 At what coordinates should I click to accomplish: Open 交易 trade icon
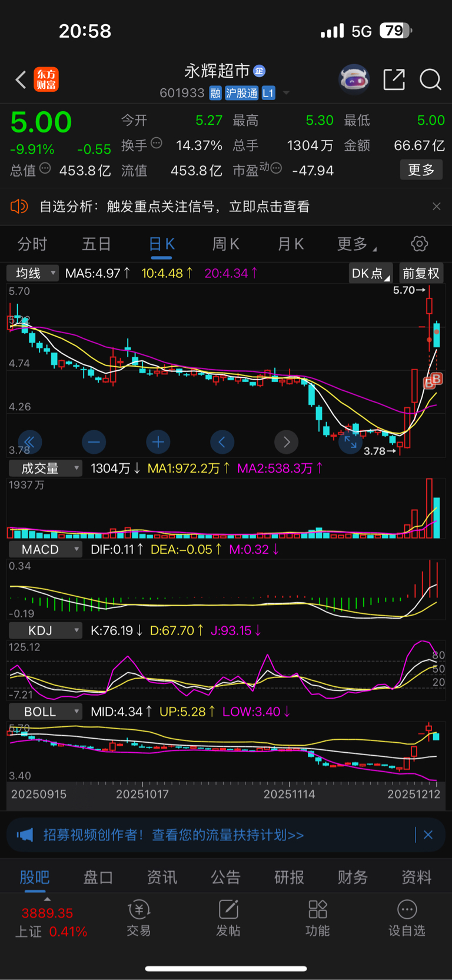[x=139, y=918]
